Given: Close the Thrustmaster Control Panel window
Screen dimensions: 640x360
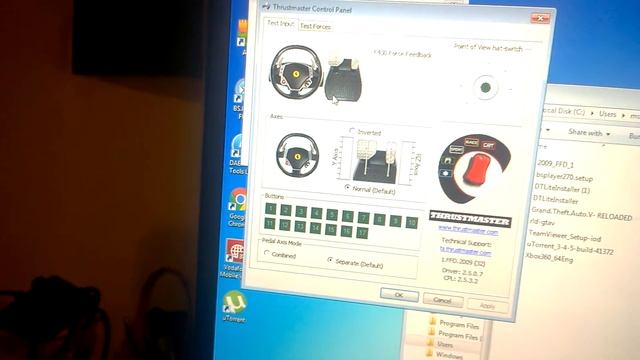Looking at the screenshot, I should [x=540, y=18].
